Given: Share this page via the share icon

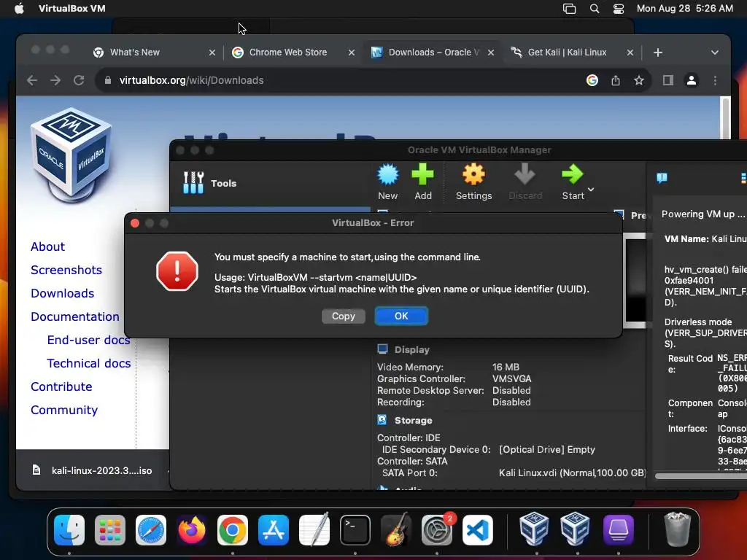Looking at the screenshot, I should 616,80.
